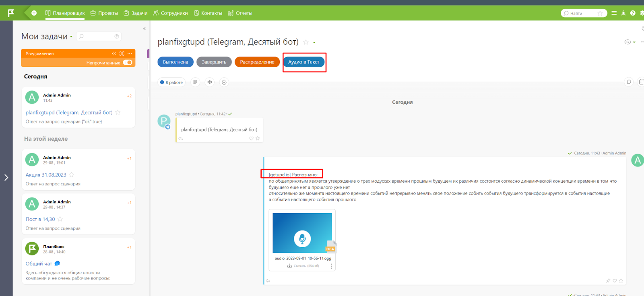Open the Проекты tab
The height and width of the screenshot is (296, 644).
104,13
